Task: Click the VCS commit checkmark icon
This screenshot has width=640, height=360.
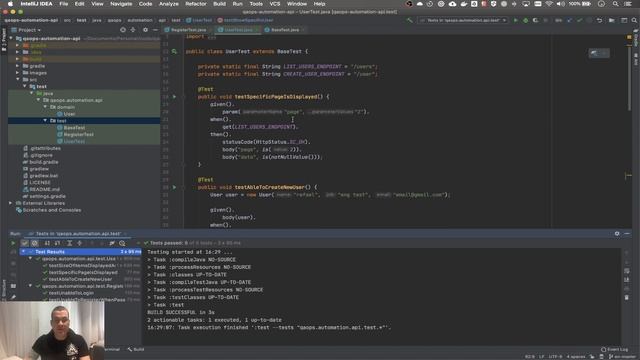Action: coord(580,20)
